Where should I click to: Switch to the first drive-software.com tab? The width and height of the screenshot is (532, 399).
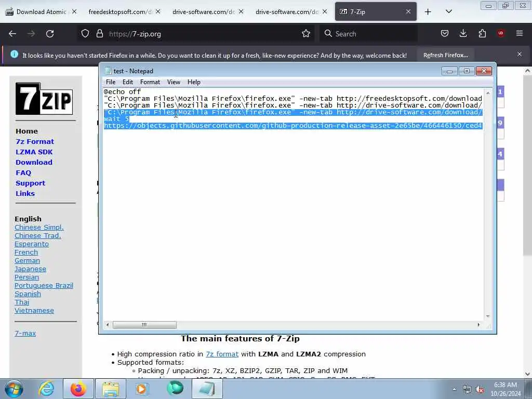pyautogui.click(x=204, y=12)
